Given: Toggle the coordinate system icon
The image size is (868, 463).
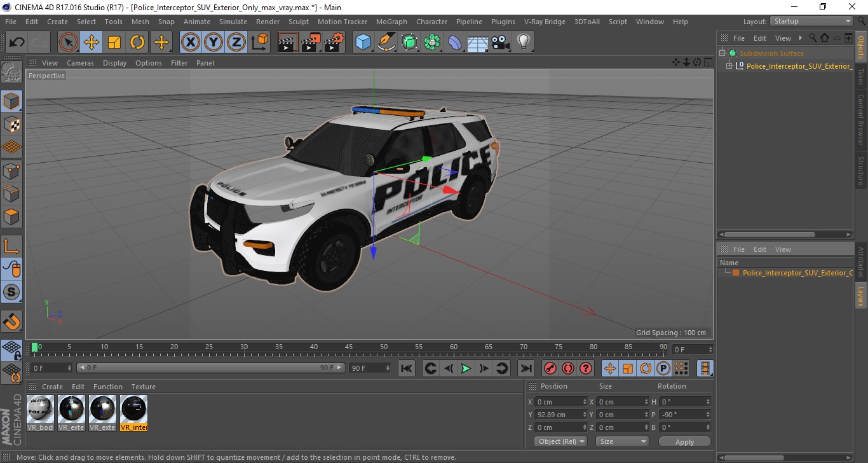Looking at the screenshot, I should pyautogui.click(x=259, y=43).
